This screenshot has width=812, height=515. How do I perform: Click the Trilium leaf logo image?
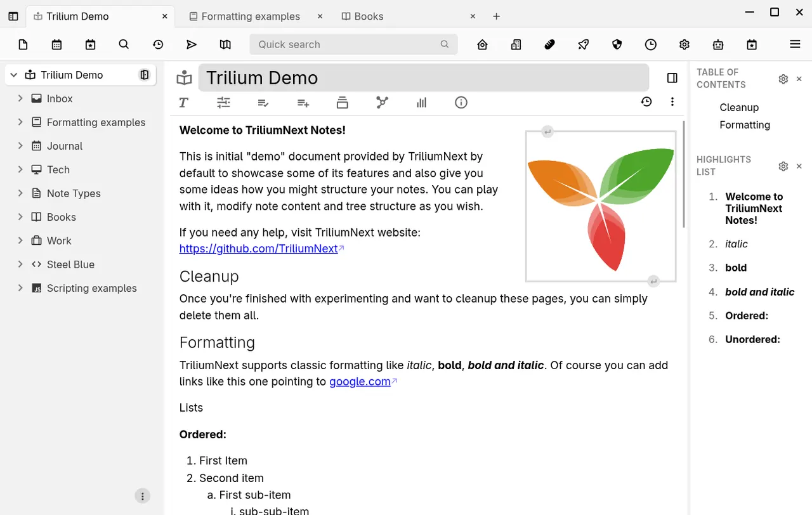(x=601, y=206)
